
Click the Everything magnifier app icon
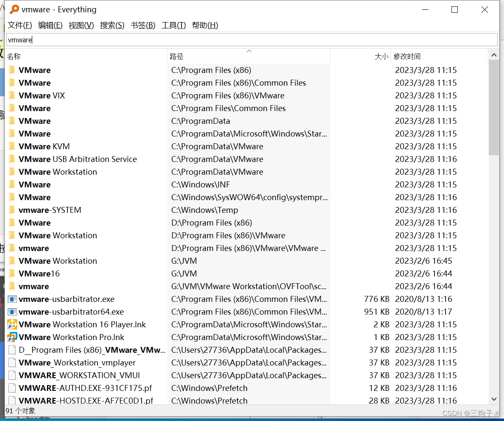pyautogui.click(x=14, y=9)
